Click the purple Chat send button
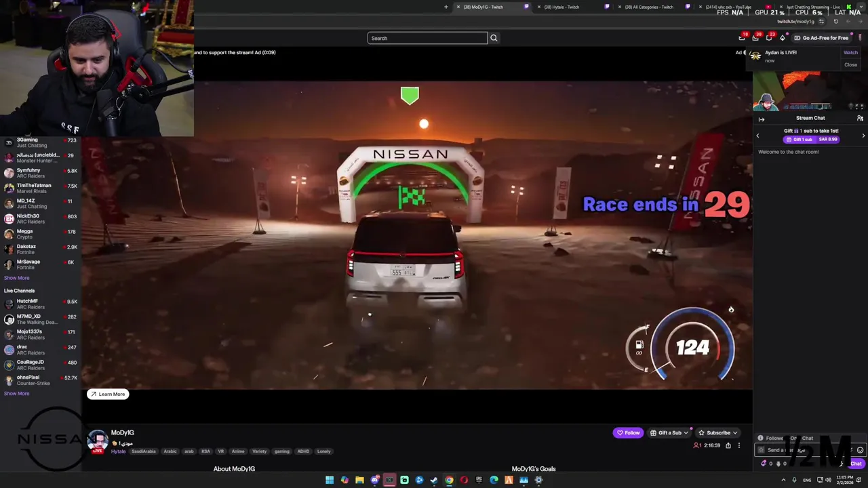This screenshot has width=868, height=488. pos(856,464)
